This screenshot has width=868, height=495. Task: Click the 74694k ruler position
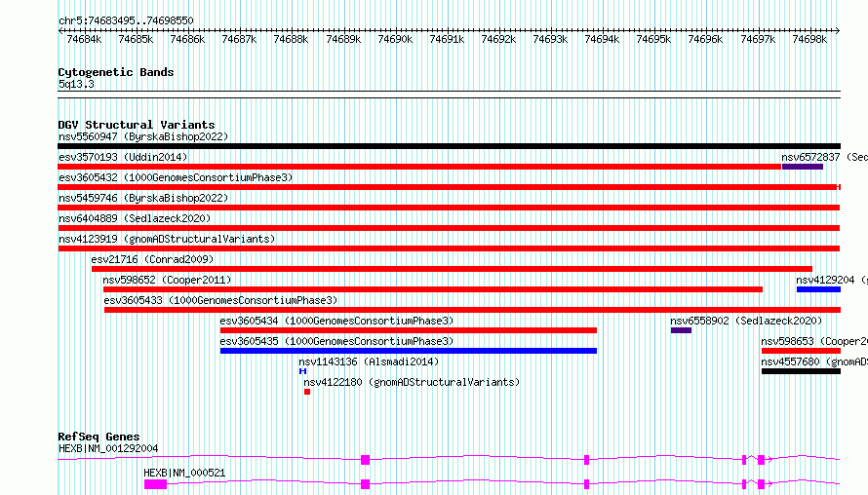pos(603,39)
